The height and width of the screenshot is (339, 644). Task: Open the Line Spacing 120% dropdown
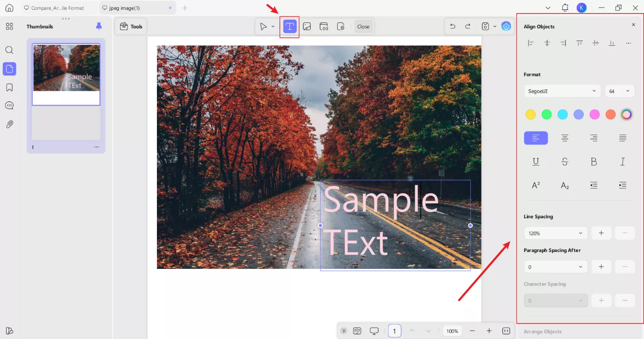(555, 233)
